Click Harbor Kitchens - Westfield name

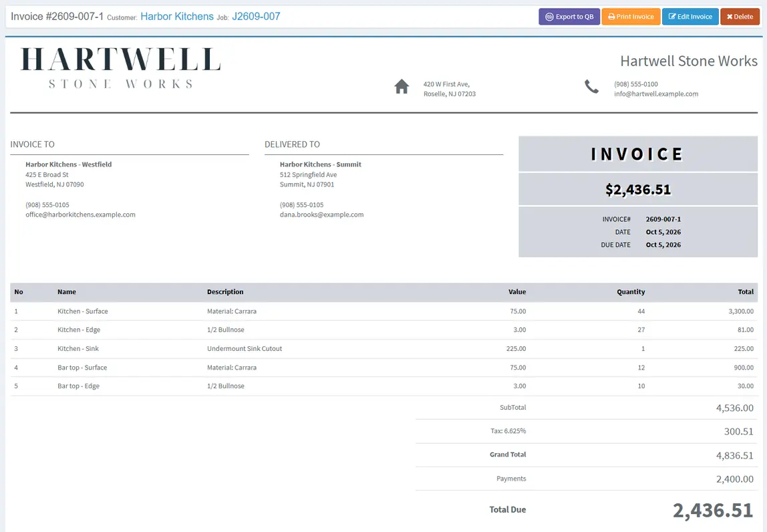[x=68, y=164]
